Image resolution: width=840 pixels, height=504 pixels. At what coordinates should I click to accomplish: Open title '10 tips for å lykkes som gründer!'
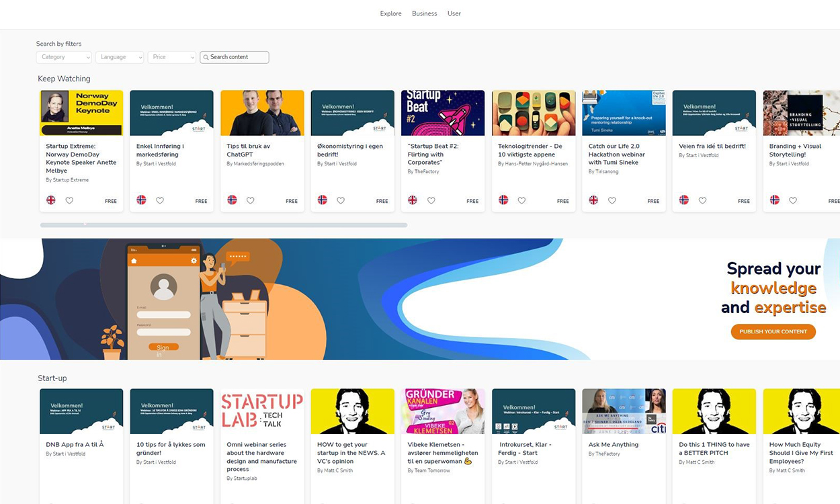click(171, 448)
